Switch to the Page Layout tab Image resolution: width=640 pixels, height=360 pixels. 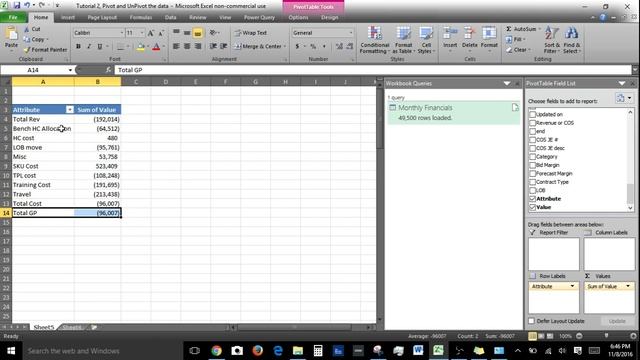(102, 18)
